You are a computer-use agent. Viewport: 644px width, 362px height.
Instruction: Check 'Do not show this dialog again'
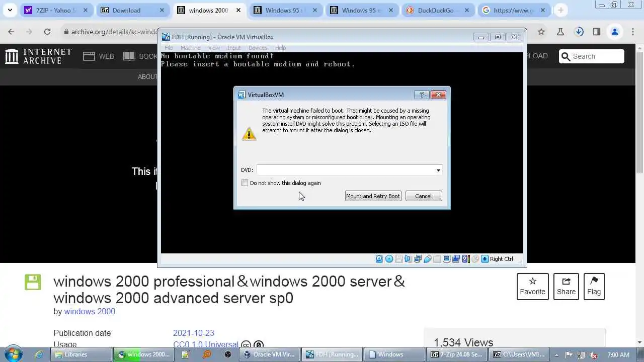click(x=245, y=183)
